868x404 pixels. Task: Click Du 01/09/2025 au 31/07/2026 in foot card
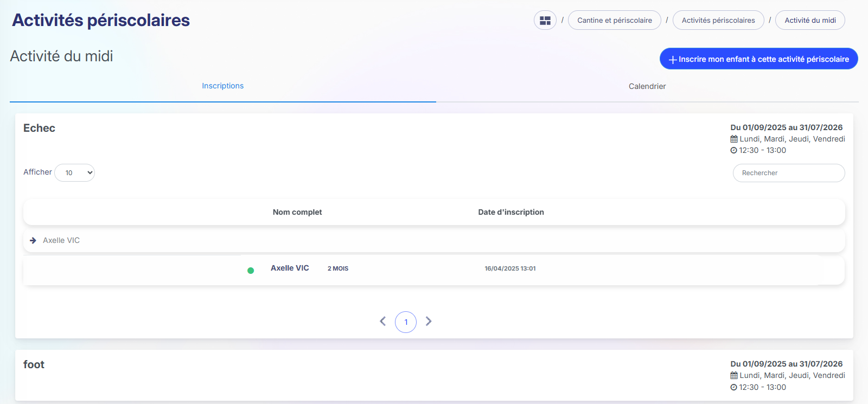click(787, 364)
